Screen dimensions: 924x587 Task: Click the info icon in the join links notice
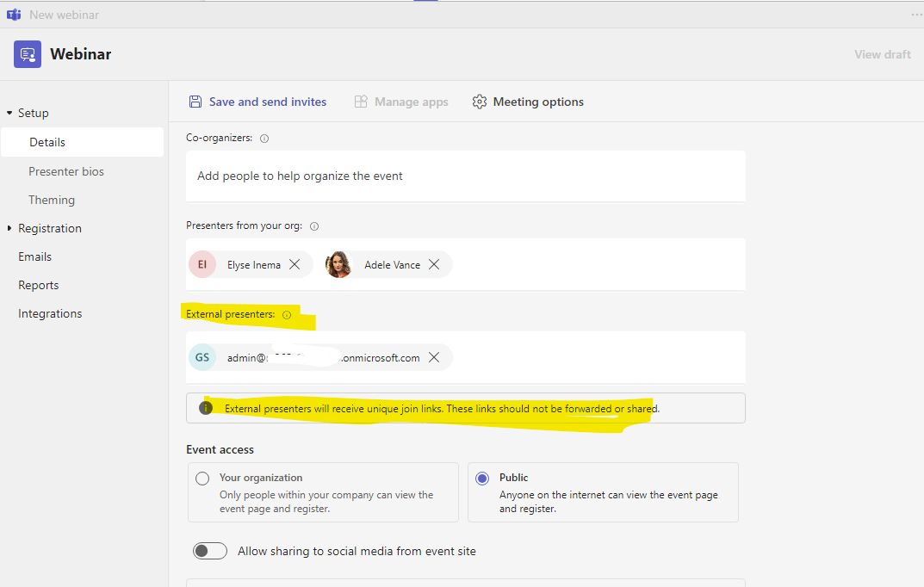[206, 407]
